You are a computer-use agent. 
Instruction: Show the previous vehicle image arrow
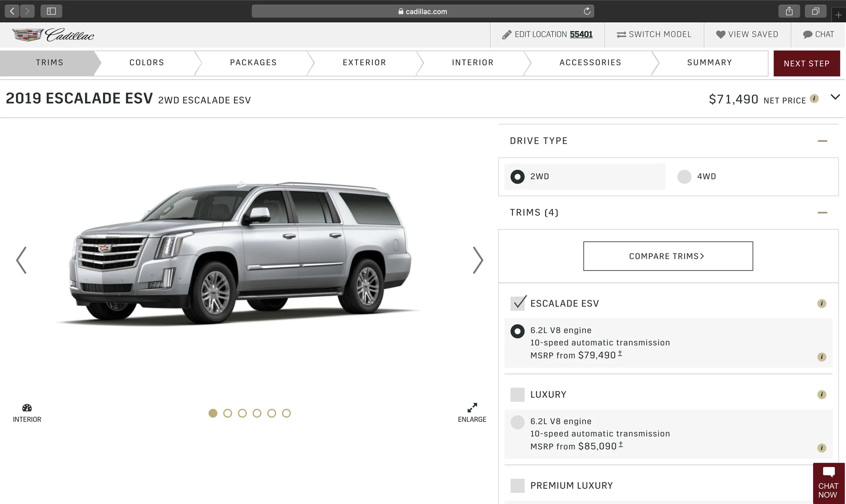pyautogui.click(x=21, y=260)
